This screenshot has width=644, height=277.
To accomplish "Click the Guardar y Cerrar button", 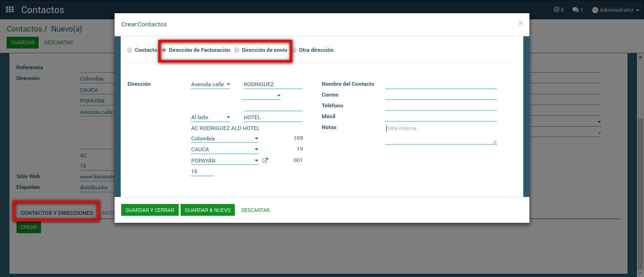I will 150,210.
